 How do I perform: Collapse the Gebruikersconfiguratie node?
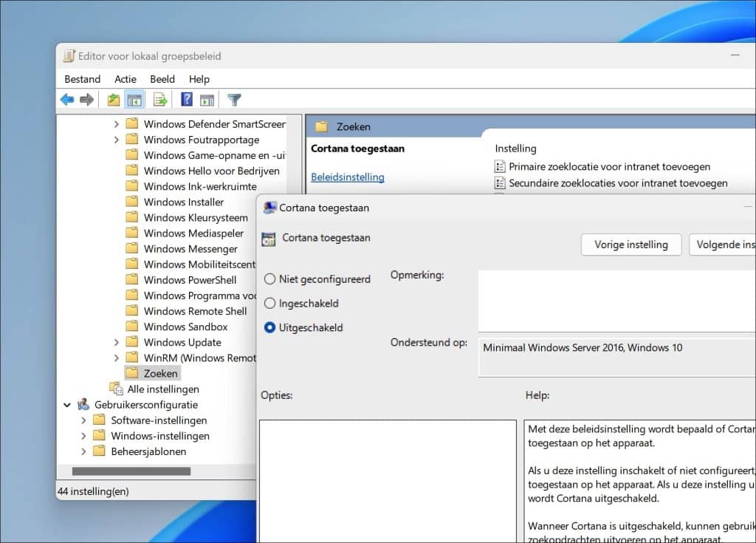(67, 404)
